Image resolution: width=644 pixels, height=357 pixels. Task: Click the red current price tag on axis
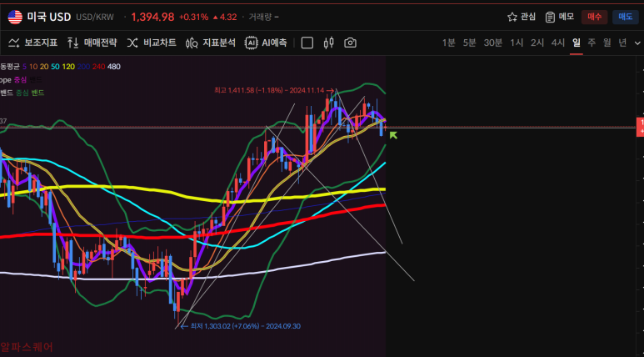pyautogui.click(x=641, y=127)
